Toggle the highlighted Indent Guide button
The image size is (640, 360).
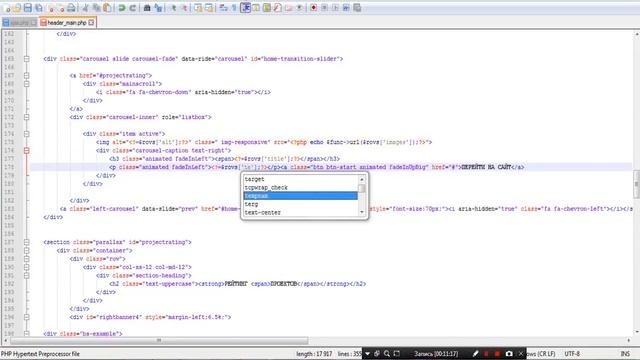[245, 8]
